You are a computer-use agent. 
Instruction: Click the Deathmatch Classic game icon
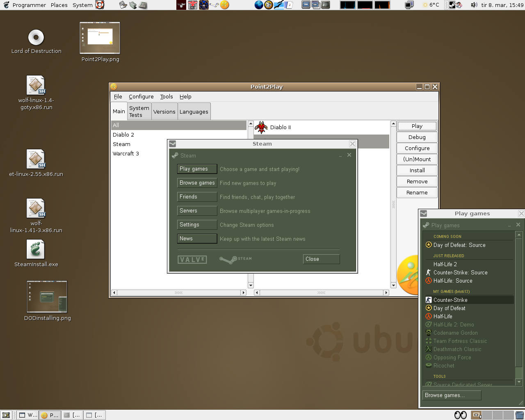click(x=429, y=349)
